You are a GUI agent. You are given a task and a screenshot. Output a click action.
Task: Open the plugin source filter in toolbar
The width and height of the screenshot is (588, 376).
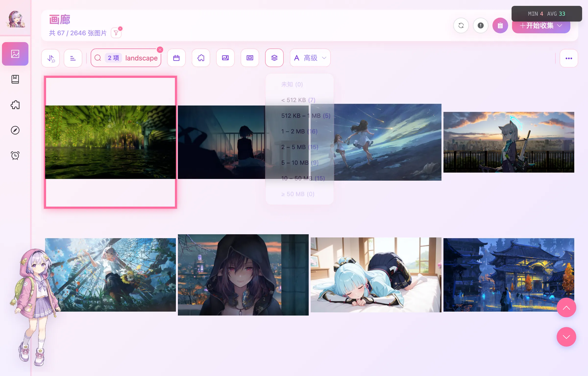201,58
